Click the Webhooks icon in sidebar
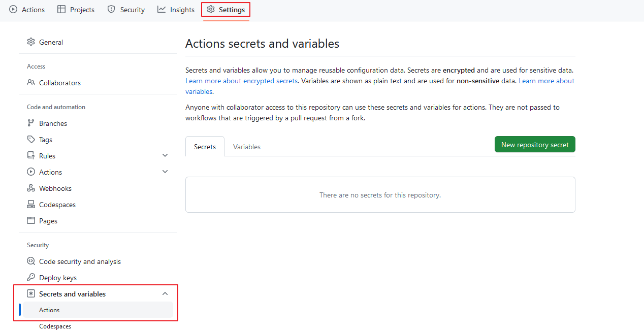The height and width of the screenshot is (332, 644). [x=31, y=188]
